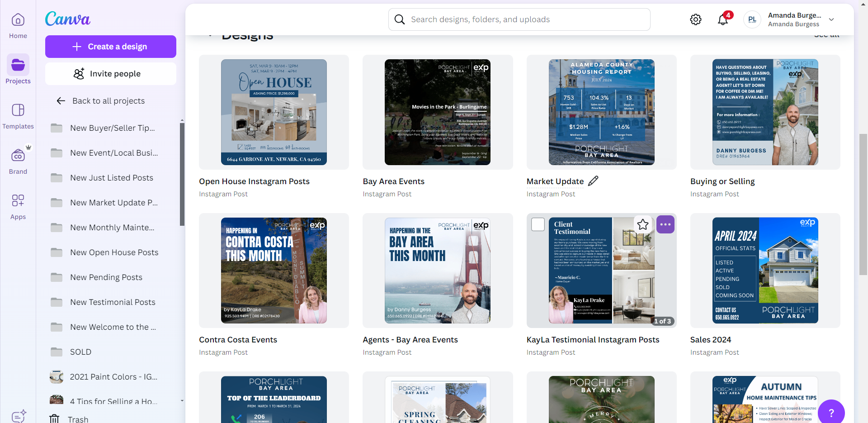Click the Amanda Burgess account name
The height and width of the screenshot is (423, 868).
click(794, 19)
